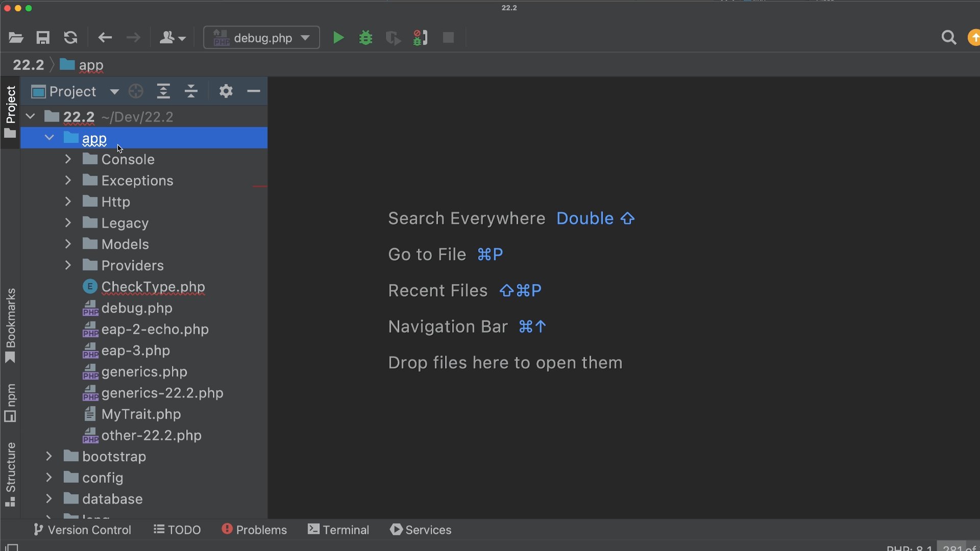Open Search Everywhere via magnifier icon
This screenshot has height=551, width=980.
click(949, 37)
